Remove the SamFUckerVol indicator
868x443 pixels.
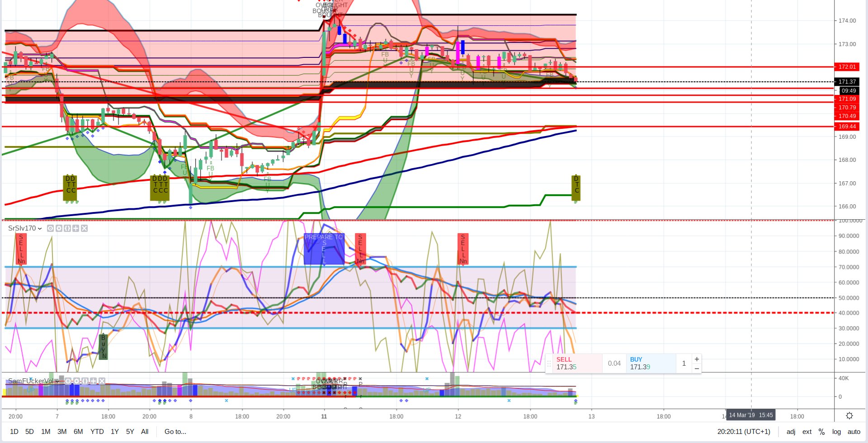click(102, 381)
